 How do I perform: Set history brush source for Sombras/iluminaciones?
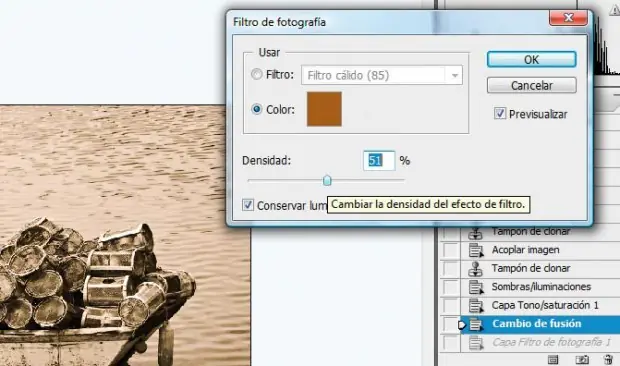450,287
